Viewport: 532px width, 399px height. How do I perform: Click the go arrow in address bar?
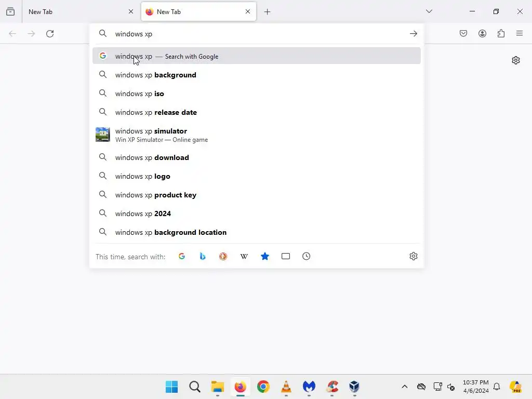click(x=413, y=34)
